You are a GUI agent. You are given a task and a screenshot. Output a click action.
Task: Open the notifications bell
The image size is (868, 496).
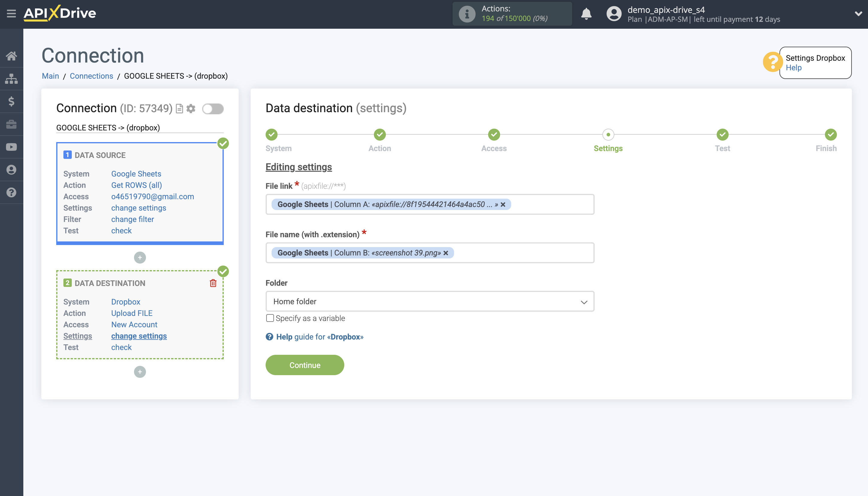tap(586, 14)
